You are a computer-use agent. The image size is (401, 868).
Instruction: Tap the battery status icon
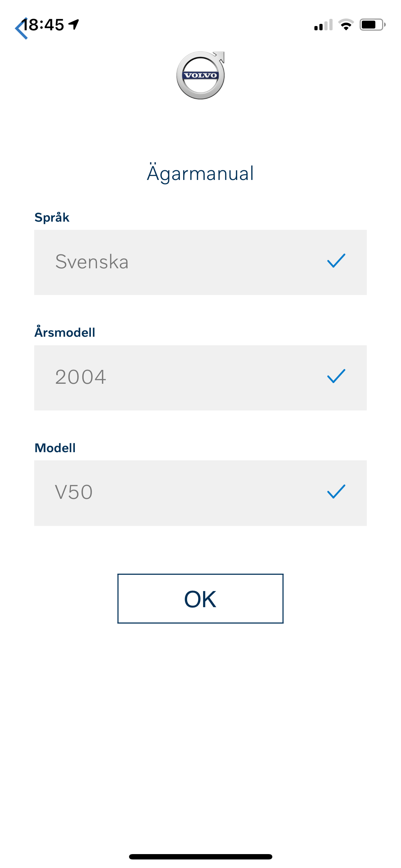tap(372, 25)
